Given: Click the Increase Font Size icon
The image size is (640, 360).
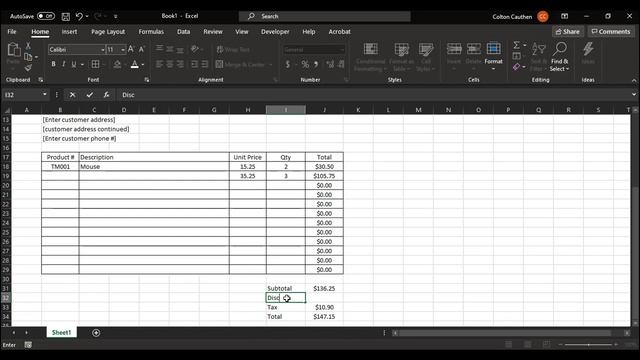Looking at the screenshot, I should (x=131, y=49).
